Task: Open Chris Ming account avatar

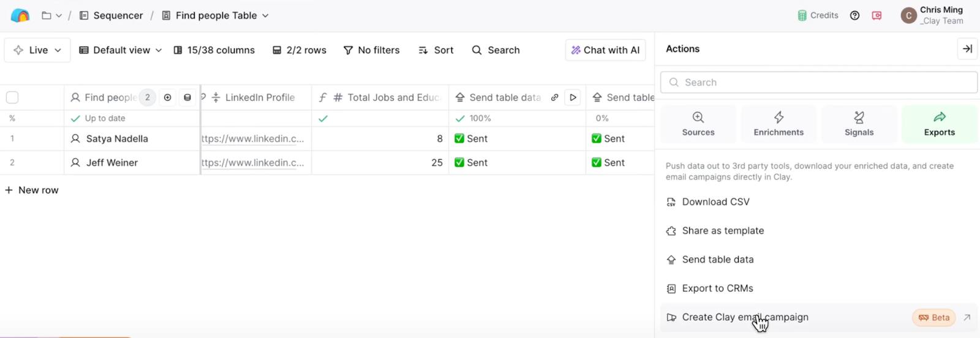Action: pos(909,15)
